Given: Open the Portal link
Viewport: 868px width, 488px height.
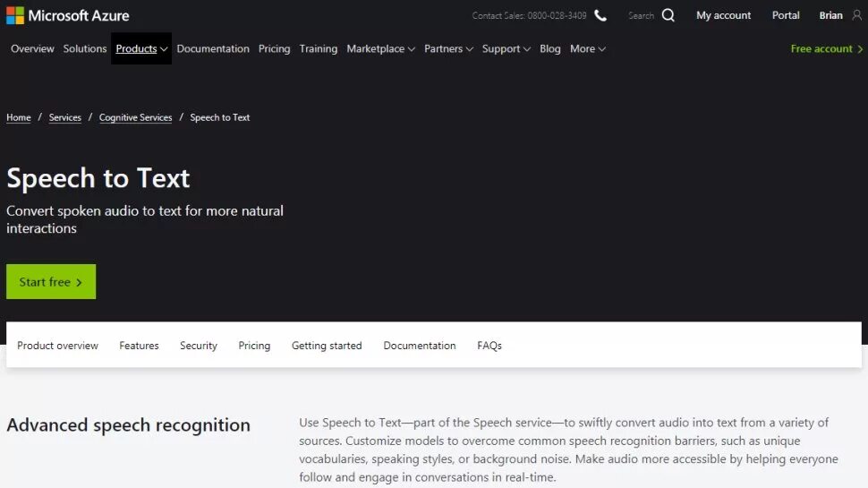Looking at the screenshot, I should [x=786, y=15].
